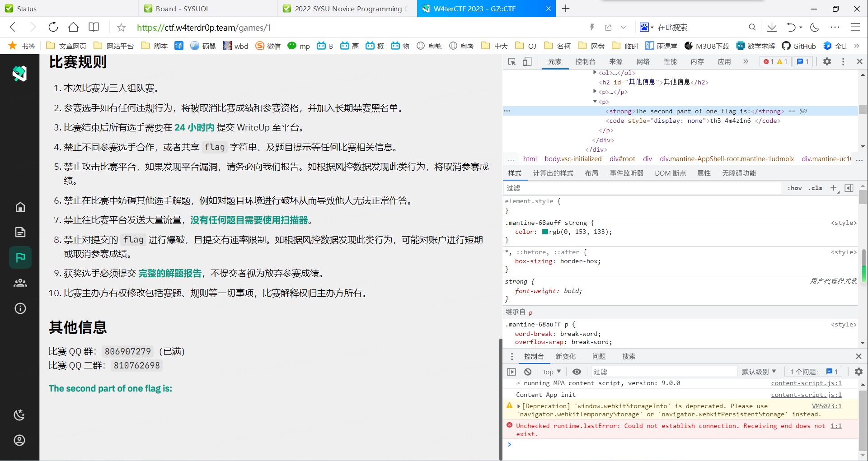Switch to the 计算出的样式 tab
This screenshot has width=868, height=461.
point(553,173)
